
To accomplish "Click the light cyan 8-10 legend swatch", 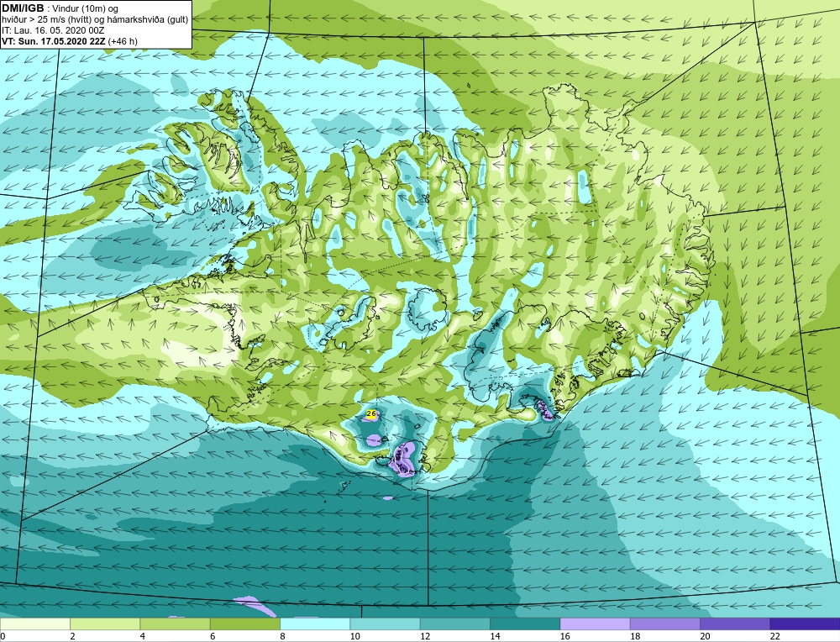I will coord(315,624).
